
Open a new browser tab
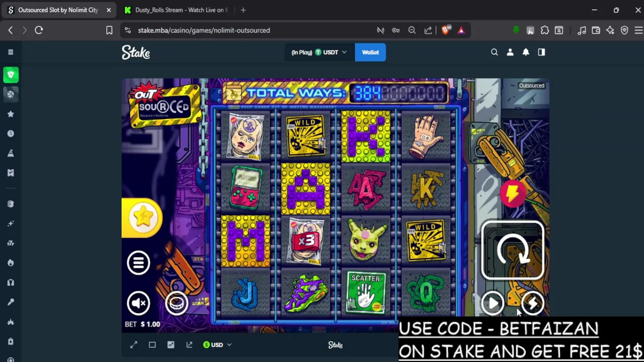(243, 10)
